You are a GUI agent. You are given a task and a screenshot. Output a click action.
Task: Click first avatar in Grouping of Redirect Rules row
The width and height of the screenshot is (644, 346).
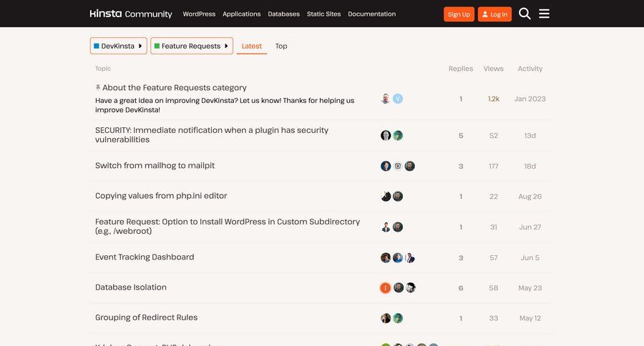386,318
